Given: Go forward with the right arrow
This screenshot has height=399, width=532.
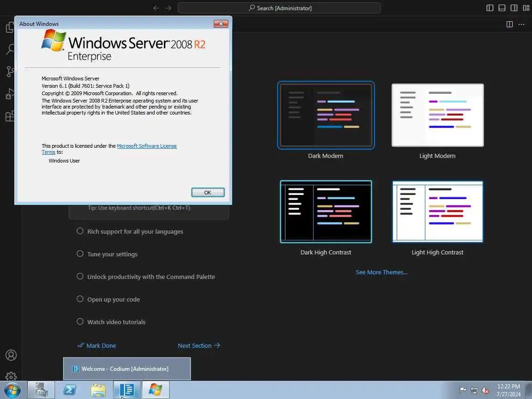Looking at the screenshot, I should (x=168, y=8).
